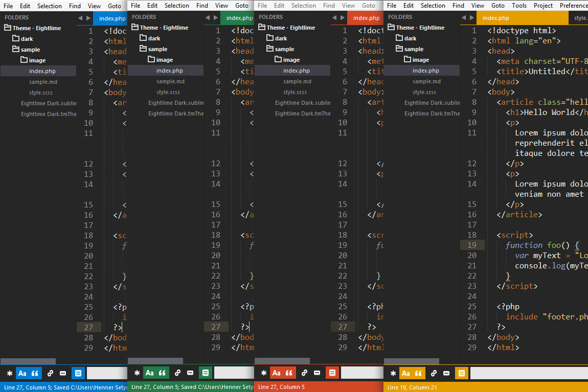
Task: Toggle whole word quotes button in orange window
Action: click(418, 373)
